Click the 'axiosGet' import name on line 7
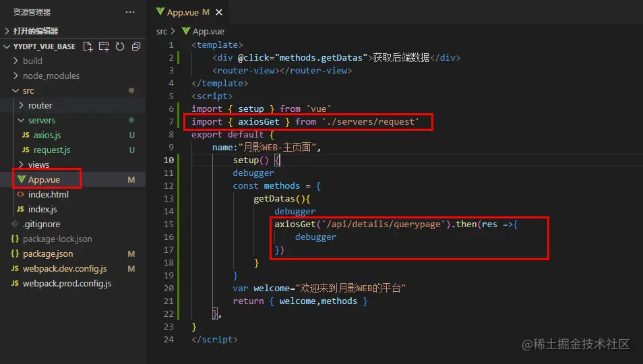643x364 pixels. pyautogui.click(x=258, y=122)
